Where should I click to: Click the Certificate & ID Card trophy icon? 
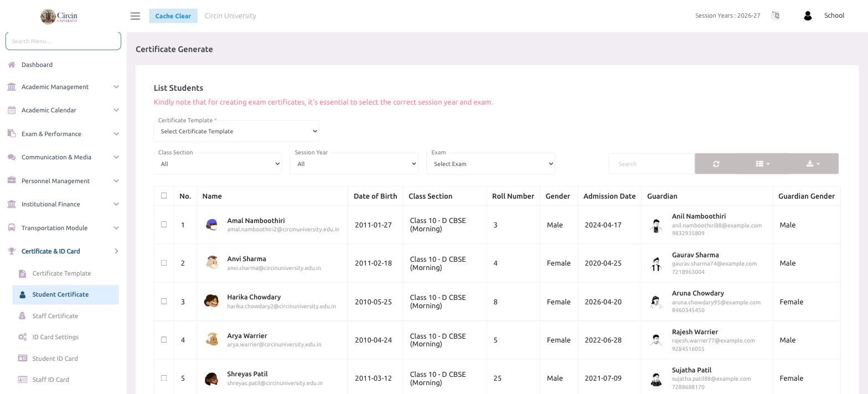pos(12,251)
